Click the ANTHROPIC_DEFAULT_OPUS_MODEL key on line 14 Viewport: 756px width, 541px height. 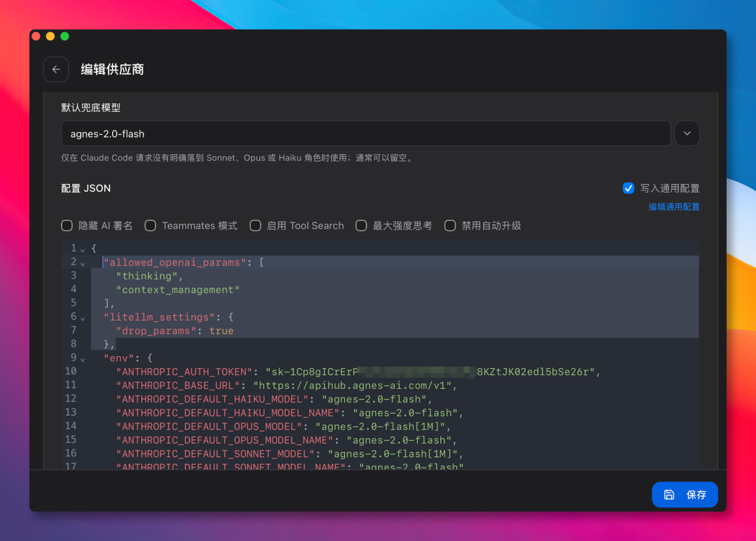point(209,427)
